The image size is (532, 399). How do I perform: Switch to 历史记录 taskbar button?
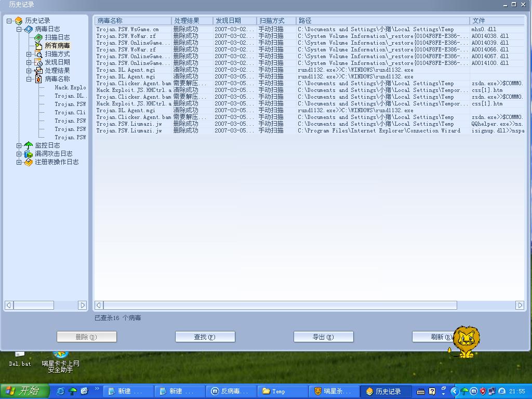[x=386, y=391]
